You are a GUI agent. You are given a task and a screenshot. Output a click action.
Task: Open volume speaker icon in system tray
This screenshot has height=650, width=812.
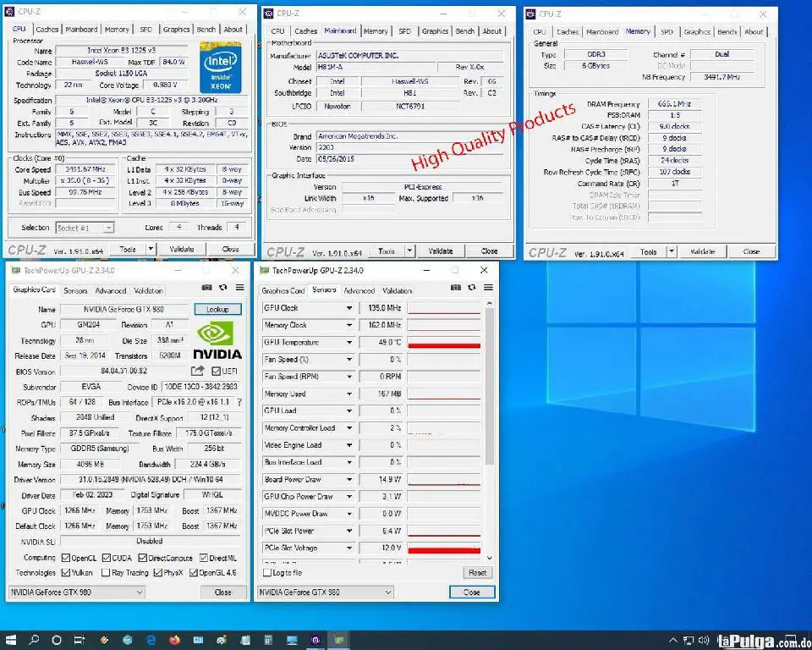(703, 640)
